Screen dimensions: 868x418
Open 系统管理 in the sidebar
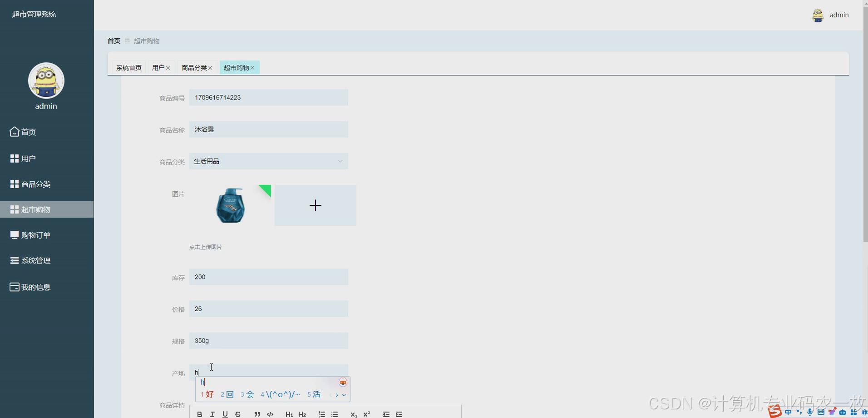47,260
